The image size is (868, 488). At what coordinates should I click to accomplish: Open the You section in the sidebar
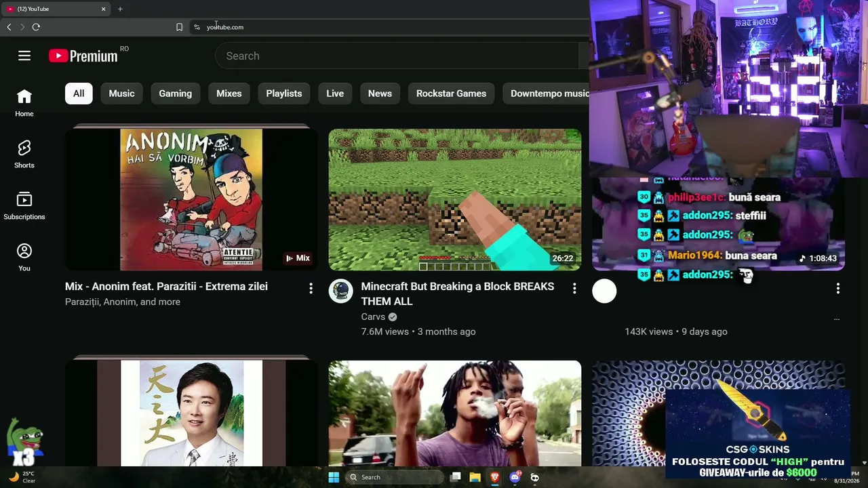click(x=24, y=258)
